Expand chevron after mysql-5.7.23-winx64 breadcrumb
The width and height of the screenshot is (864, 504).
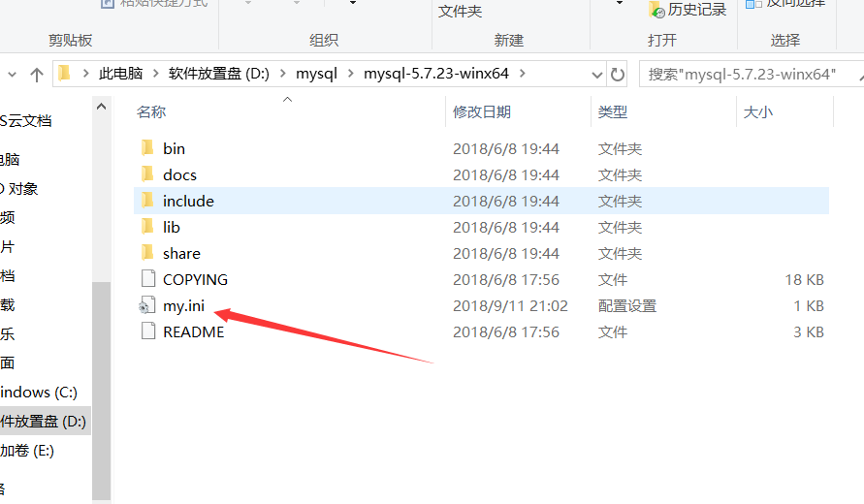coord(523,74)
